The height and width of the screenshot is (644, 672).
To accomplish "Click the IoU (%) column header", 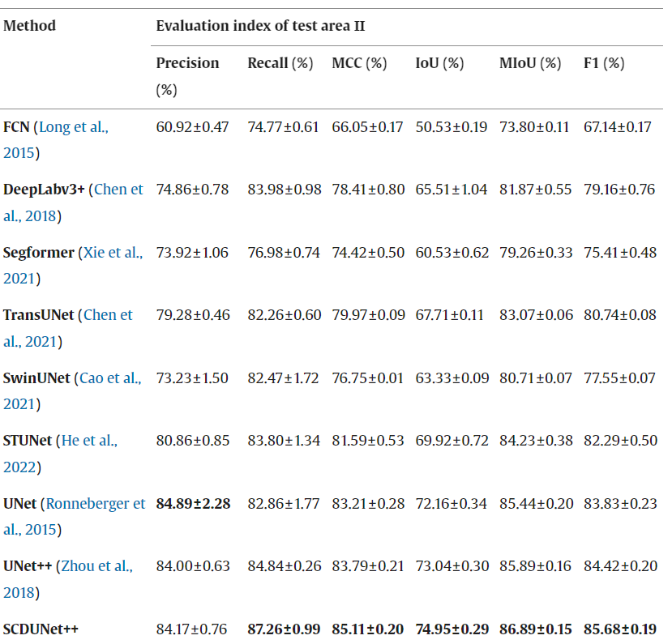I will [439, 63].
